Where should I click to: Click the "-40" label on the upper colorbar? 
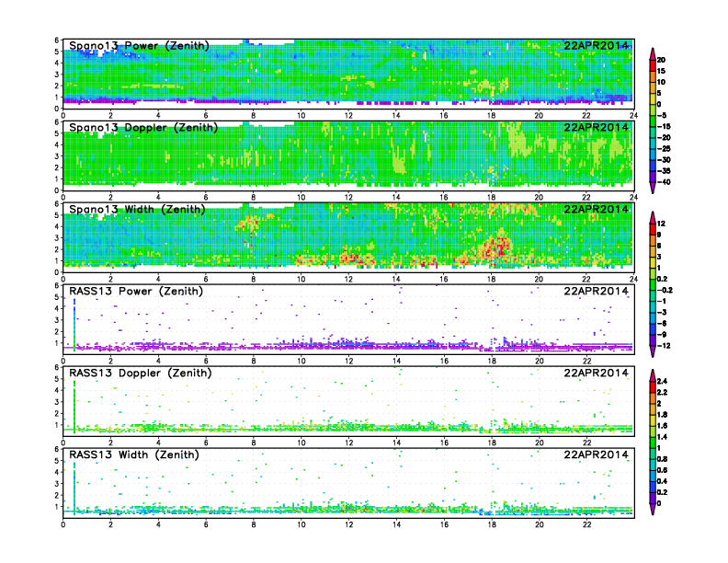664,182
